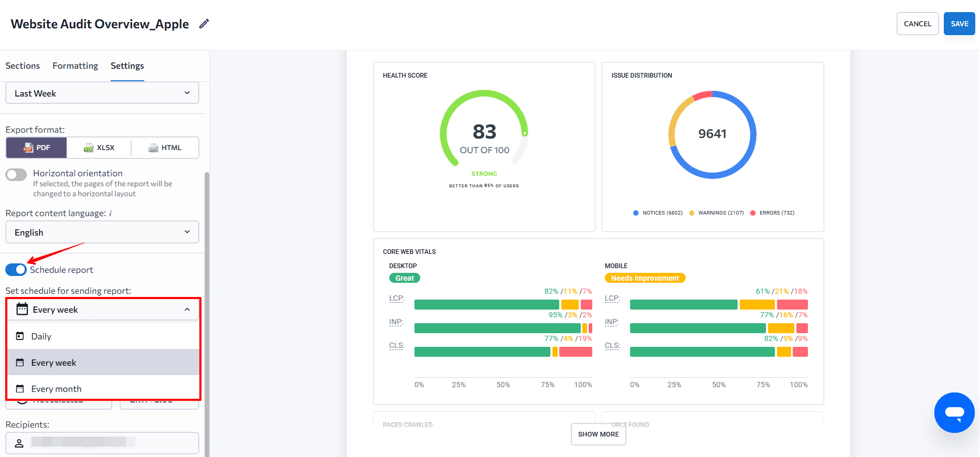Click the mobile CLS green bar
Image resolution: width=980 pixels, height=457 pixels.
702,352
